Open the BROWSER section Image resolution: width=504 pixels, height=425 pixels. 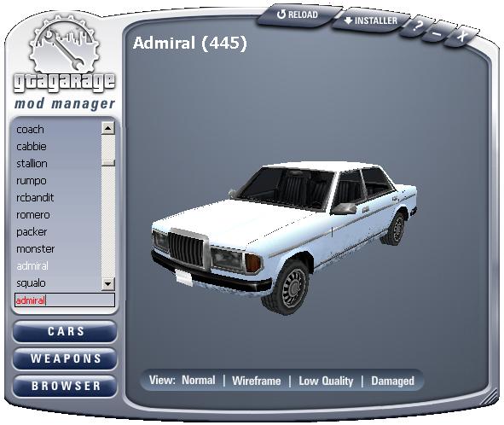click(x=65, y=386)
